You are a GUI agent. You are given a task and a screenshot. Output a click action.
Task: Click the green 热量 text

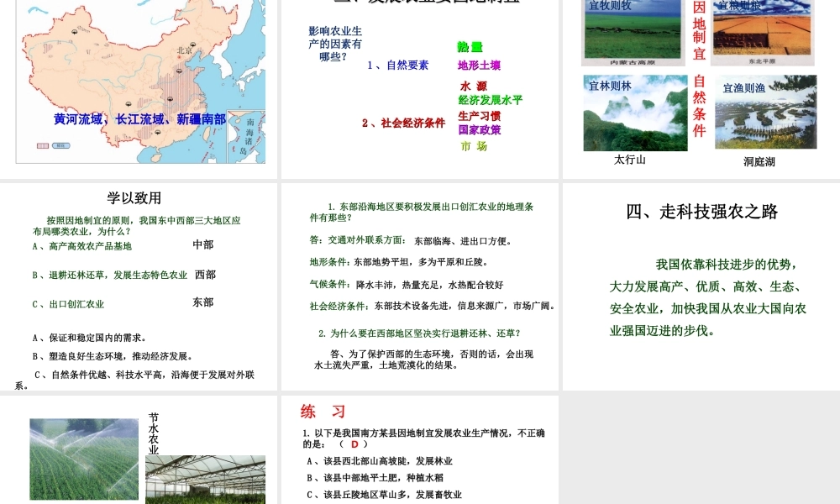470,47
